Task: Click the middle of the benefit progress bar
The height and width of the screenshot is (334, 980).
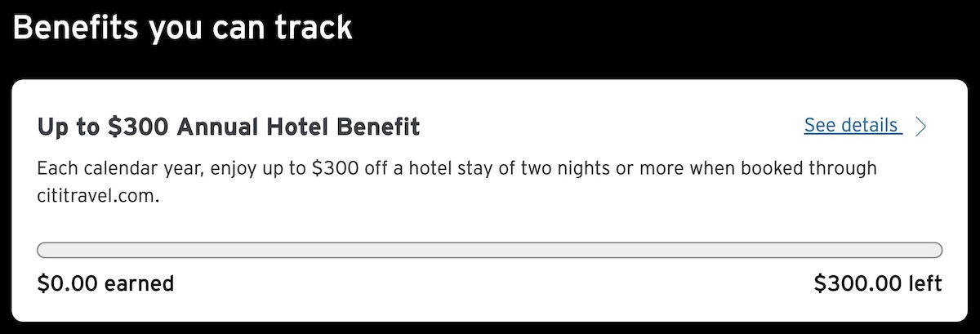Action: 490,250
